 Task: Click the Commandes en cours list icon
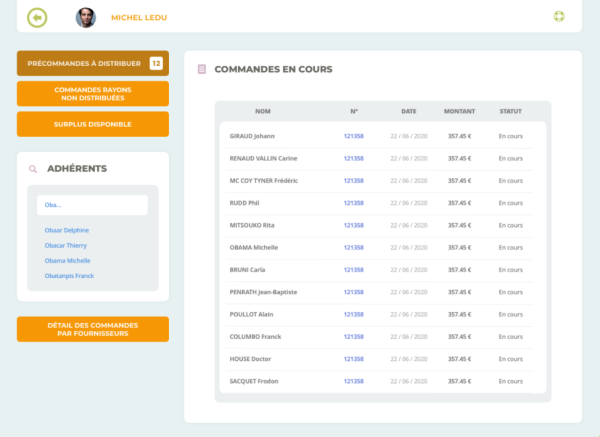point(202,69)
